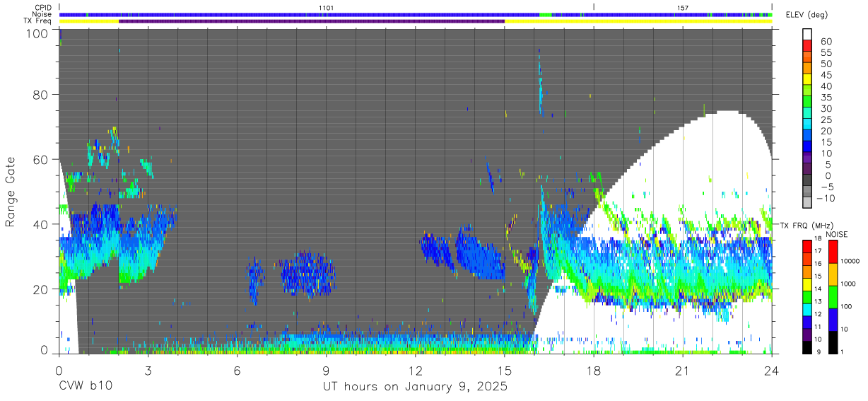Viewport: 868px width, 401px height.
Task: Click the Noise row label at top left
Action: coord(42,14)
